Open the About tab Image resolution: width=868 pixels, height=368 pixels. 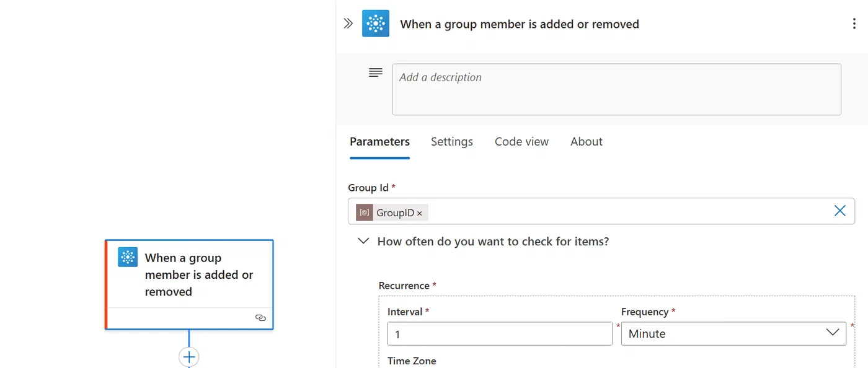click(x=587, y=141)
